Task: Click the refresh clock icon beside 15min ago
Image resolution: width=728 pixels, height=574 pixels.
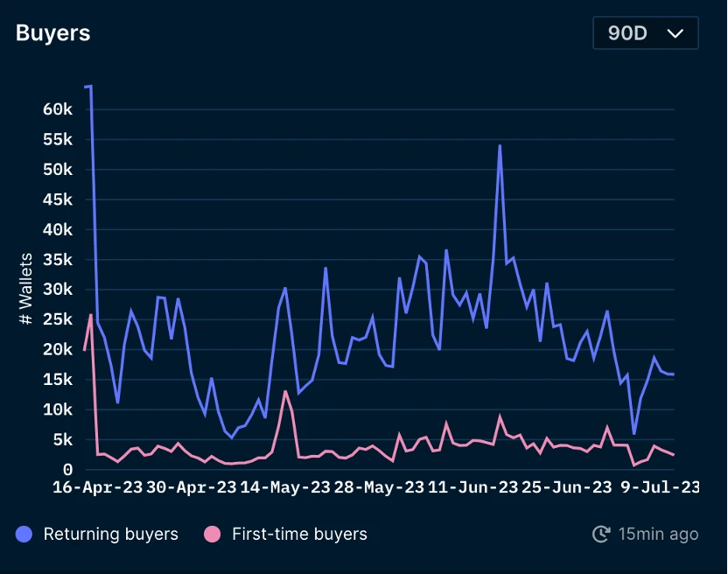Action: 601,534
